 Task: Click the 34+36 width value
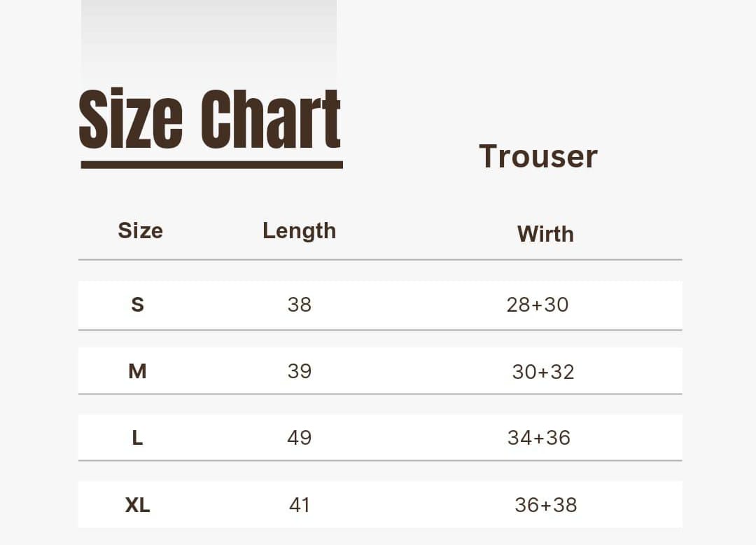[x=539, y=438]
